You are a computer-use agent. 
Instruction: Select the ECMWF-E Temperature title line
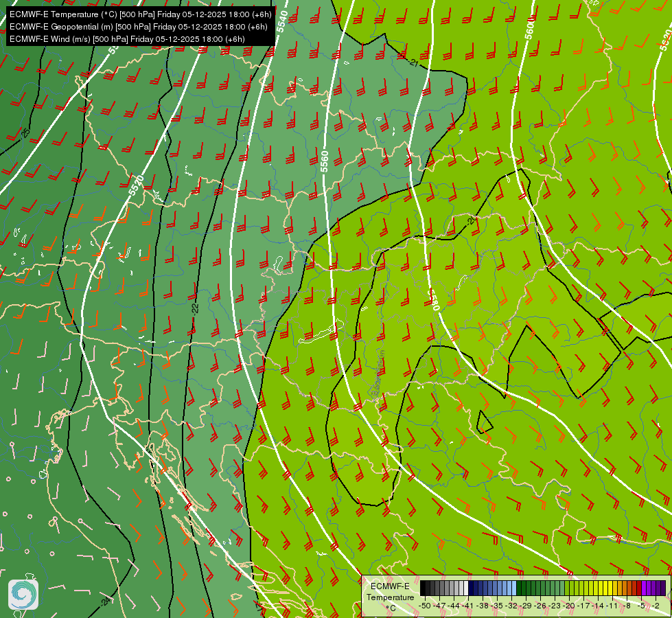coord(141,14)
